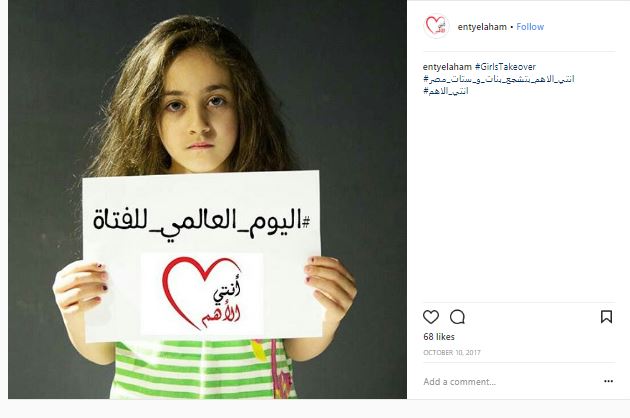Open comments via the speech bubble icon
The image size is (630, 418).
tap(457, 317)
